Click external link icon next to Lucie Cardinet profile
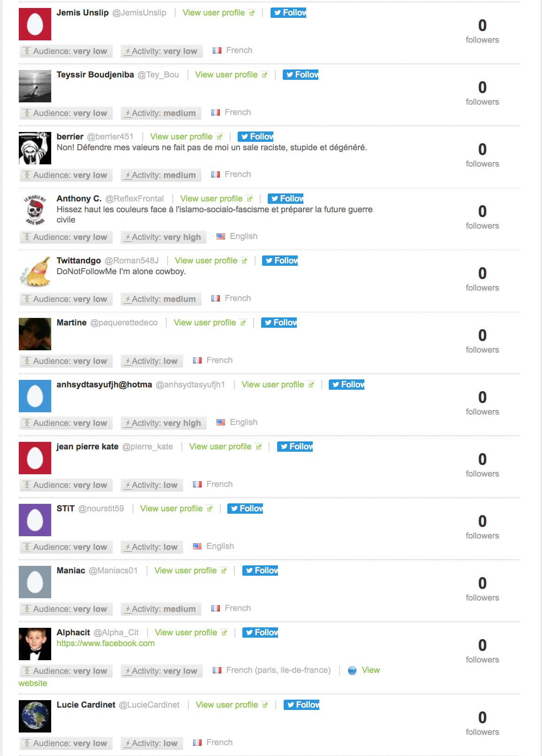The image size is (542, 756). point(265,705)
